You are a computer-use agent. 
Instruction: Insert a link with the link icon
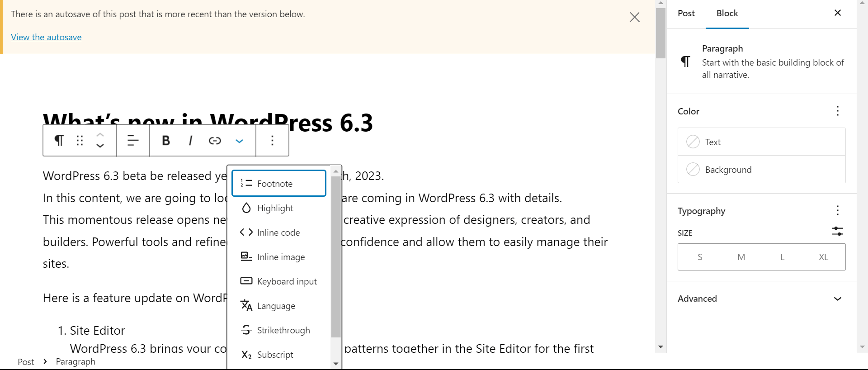click(215, 141)
